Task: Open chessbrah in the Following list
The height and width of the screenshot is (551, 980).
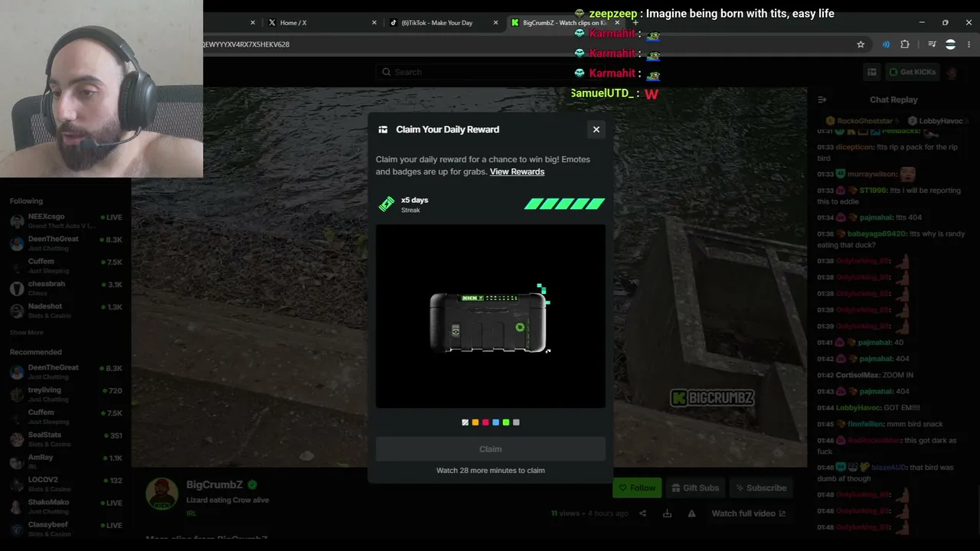Action: [66, 288]
